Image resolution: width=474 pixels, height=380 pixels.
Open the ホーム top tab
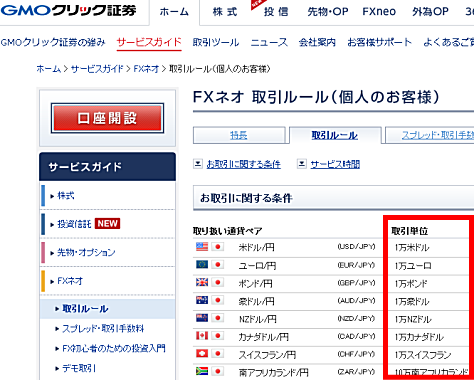coord(174,12)
